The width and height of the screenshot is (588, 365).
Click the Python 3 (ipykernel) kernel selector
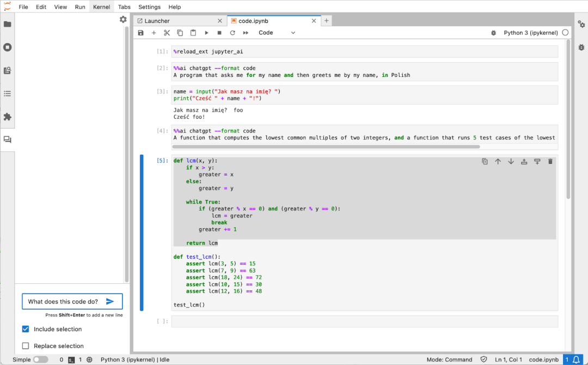click(530, 33)
